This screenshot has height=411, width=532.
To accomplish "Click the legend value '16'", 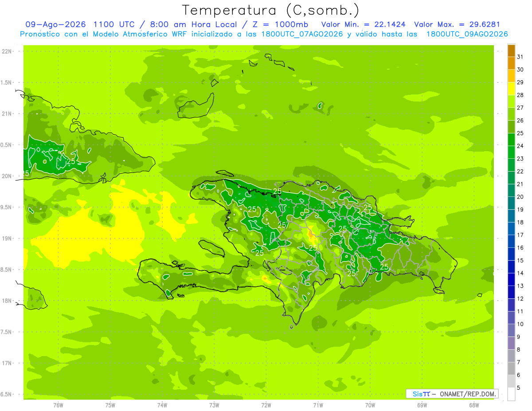I will [520, 248].
